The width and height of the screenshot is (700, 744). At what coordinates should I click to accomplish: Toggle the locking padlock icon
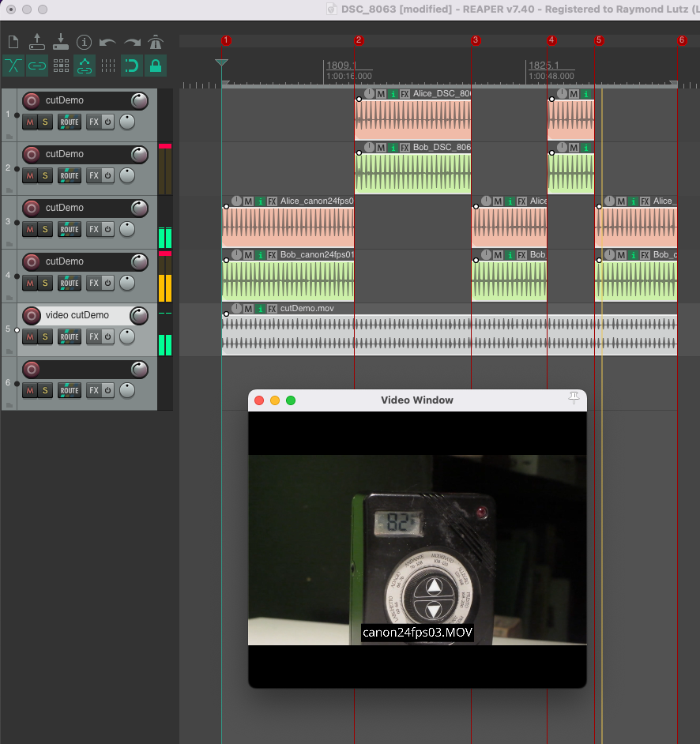point(156,66)
